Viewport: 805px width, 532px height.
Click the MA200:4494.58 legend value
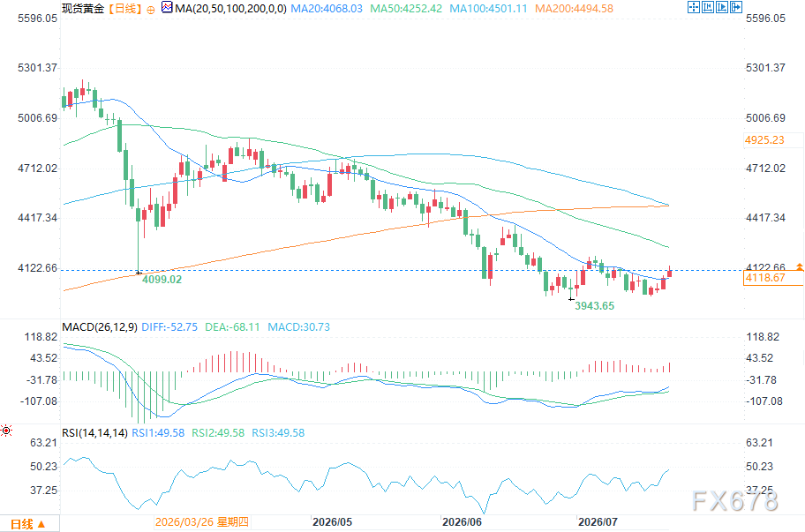574,8
